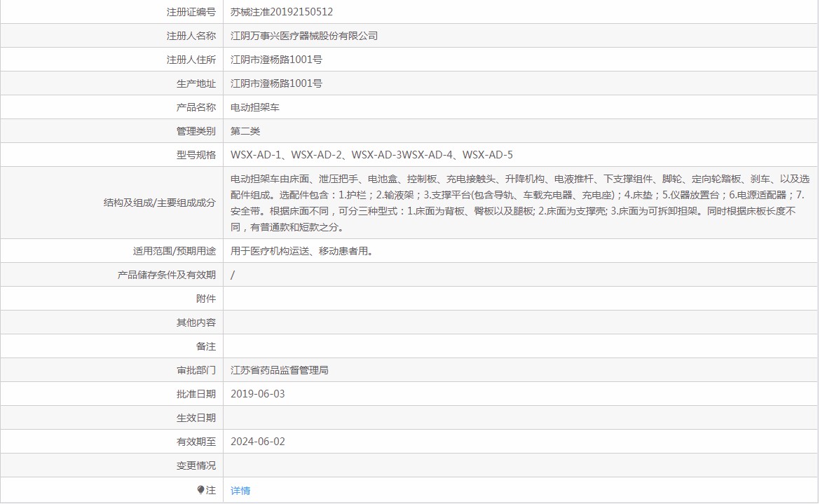The width and height of the screenshot is (820, 504).
Task: Click the 型号规格 label
Action: (x=196, y=155)
